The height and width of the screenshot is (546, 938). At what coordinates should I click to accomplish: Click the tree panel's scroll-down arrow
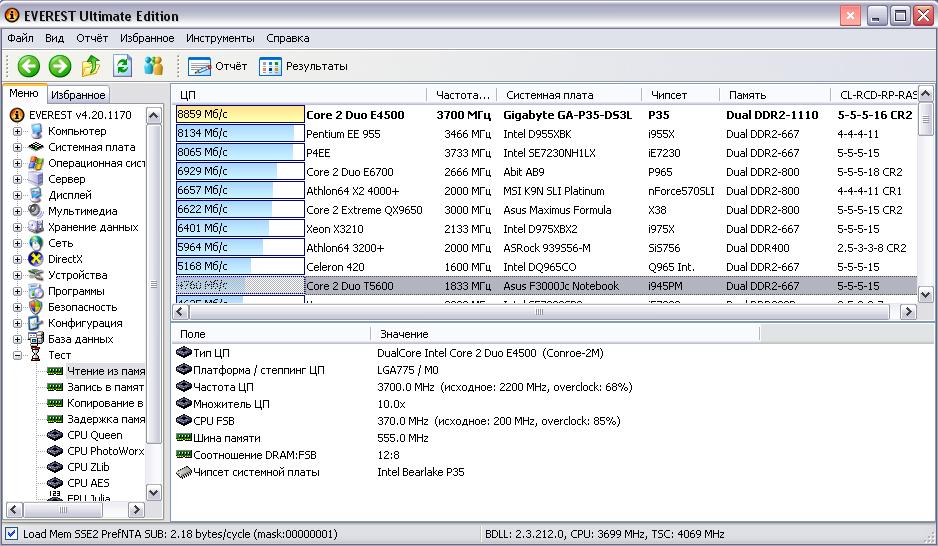pyautogui.click(x=154, y=493)
